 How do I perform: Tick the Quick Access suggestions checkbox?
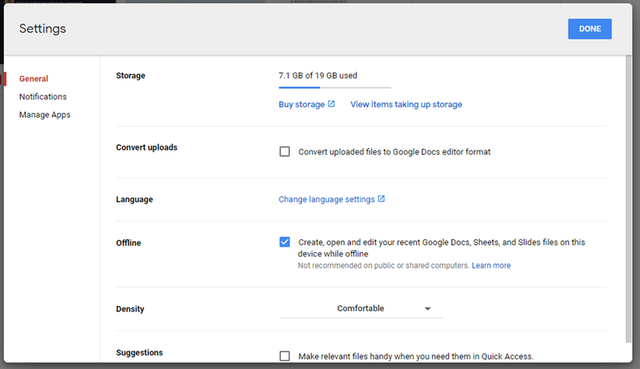pos(284,356)
